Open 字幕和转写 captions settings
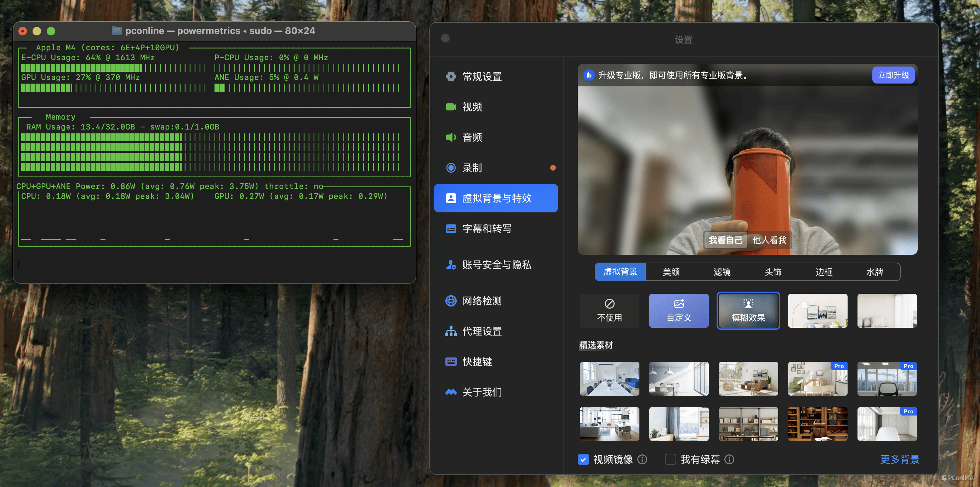The image size is (980, 487). coord(486,229)
